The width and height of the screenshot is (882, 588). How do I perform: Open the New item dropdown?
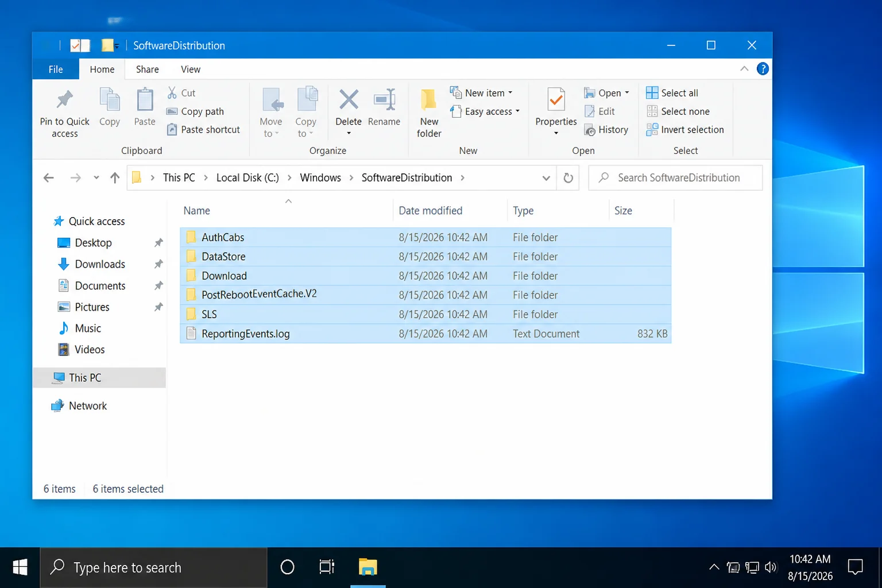point(481,92)
